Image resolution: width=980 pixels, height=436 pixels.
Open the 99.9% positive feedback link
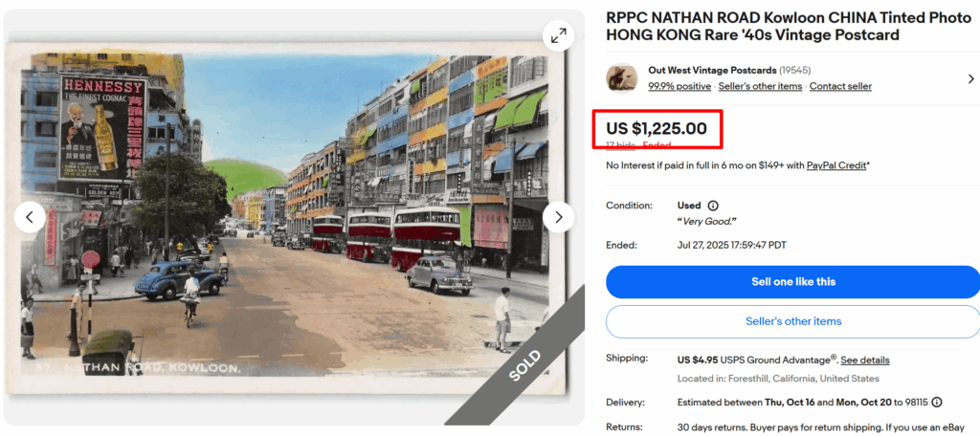[x=679, y=86]
